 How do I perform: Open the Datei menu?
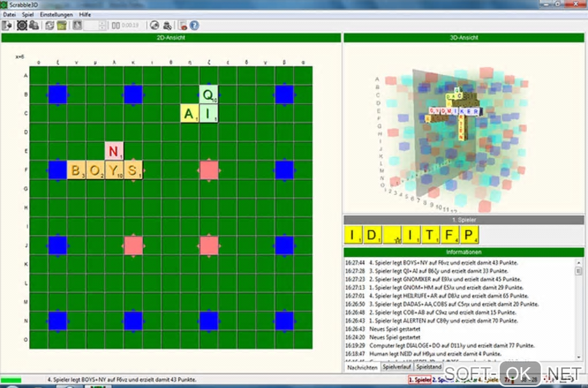point(9,14)
